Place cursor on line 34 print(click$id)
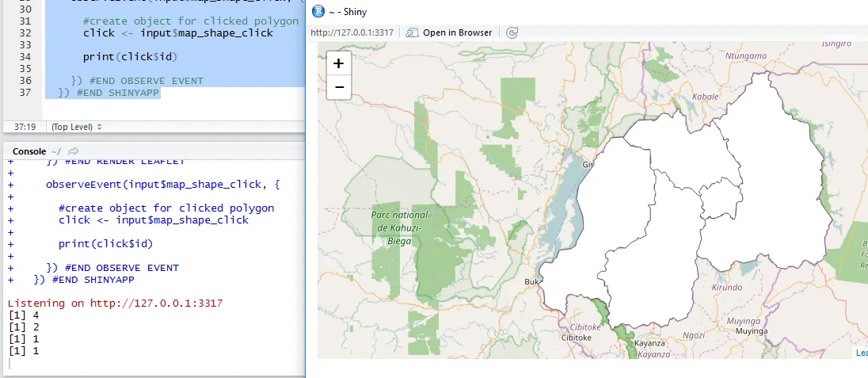Image resolution: width=868 pixels, height=378 pixels. point(130,56)
